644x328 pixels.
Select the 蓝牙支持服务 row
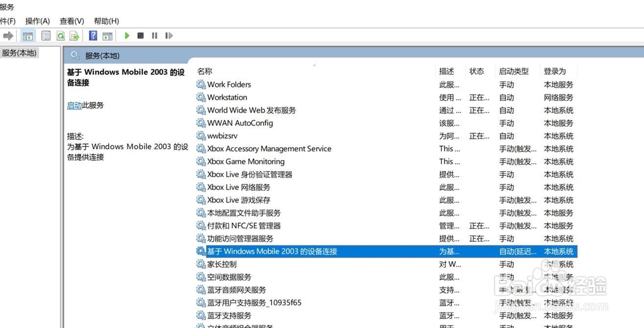(x=386, y=316)
